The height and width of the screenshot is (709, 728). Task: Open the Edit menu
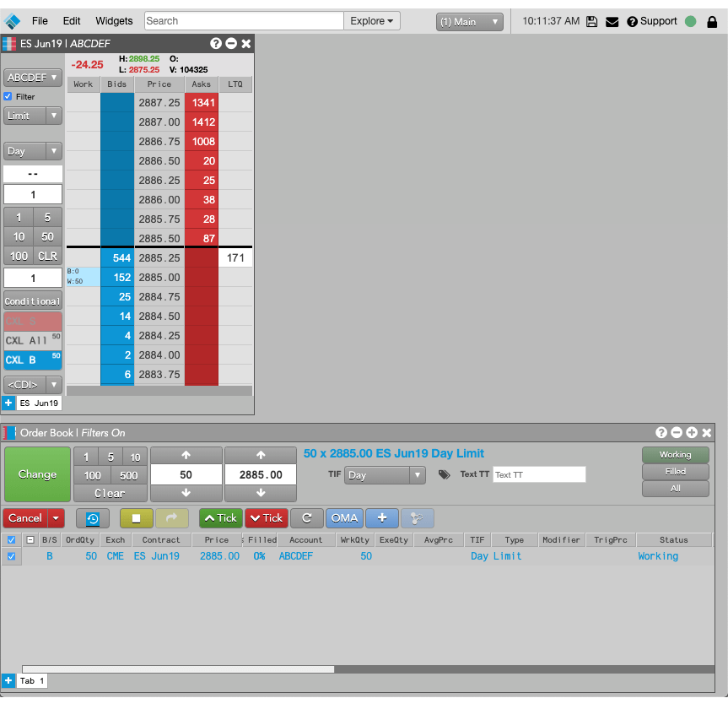(72, 21)
